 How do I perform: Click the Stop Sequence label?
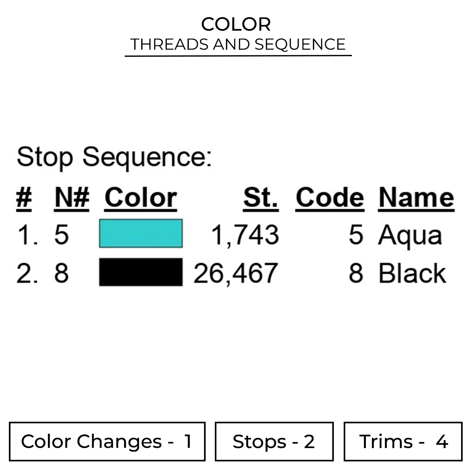[x=114, y=157]
